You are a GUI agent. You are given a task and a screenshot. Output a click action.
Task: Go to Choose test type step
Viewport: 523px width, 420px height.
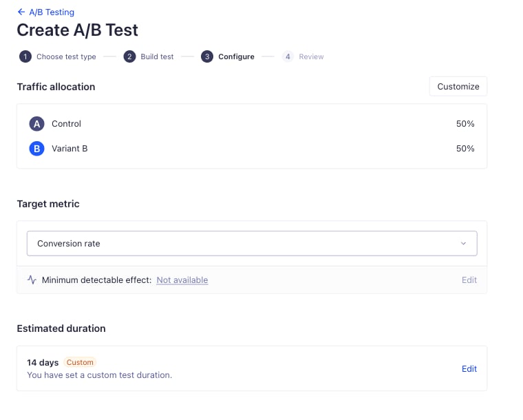(x=66, y=56)
